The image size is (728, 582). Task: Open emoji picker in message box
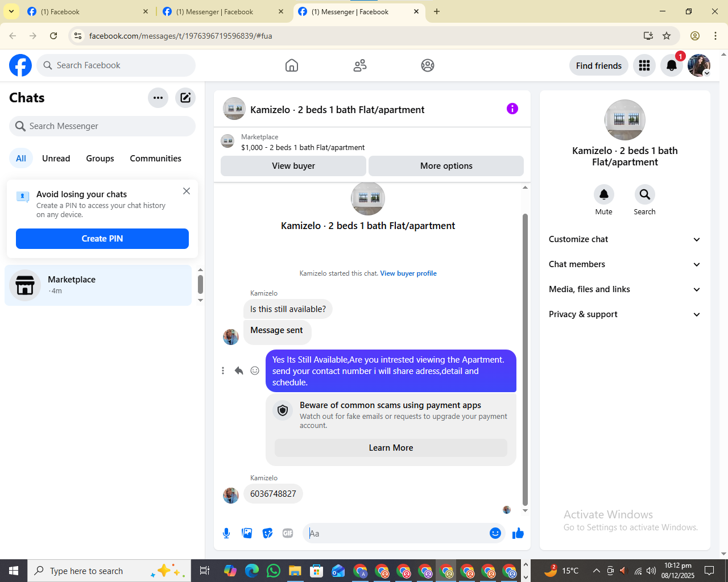(495, 533)
